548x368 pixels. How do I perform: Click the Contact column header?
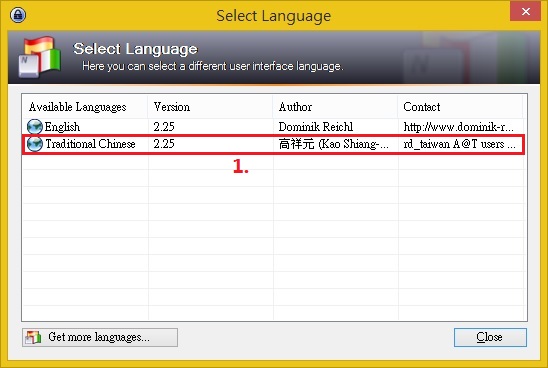[x=460, y=107]
